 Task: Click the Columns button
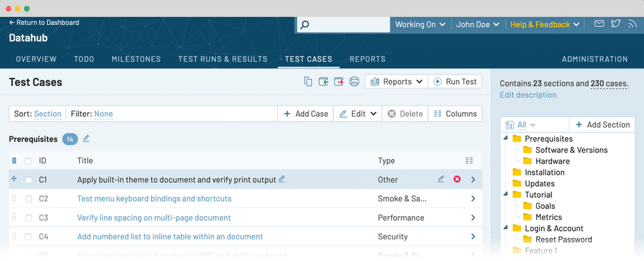(x=455, y=114)
